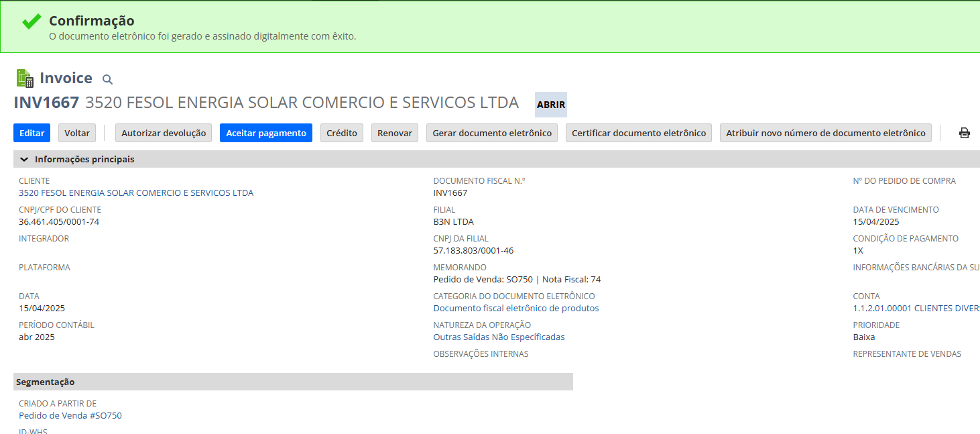Click the Segmentação section header
Image resolution: width=980 pixels, height=434 pixels.
pos(46,382)
